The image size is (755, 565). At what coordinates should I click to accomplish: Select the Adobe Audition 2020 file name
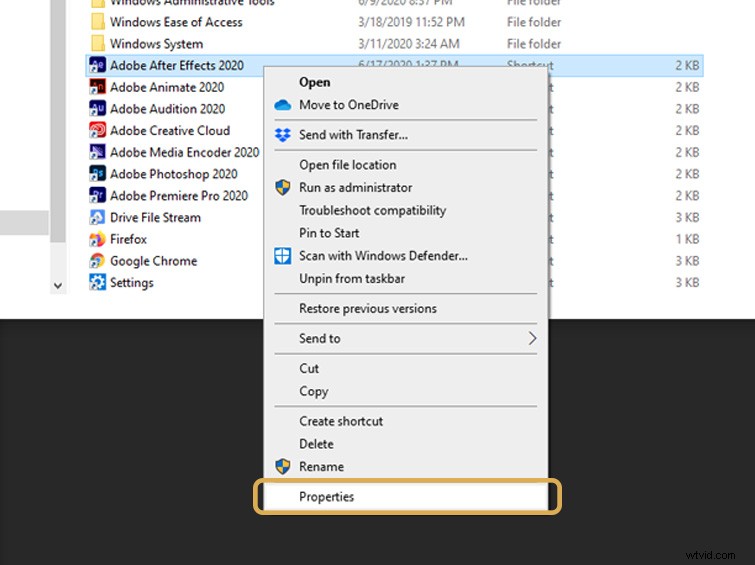coord(168,109)
